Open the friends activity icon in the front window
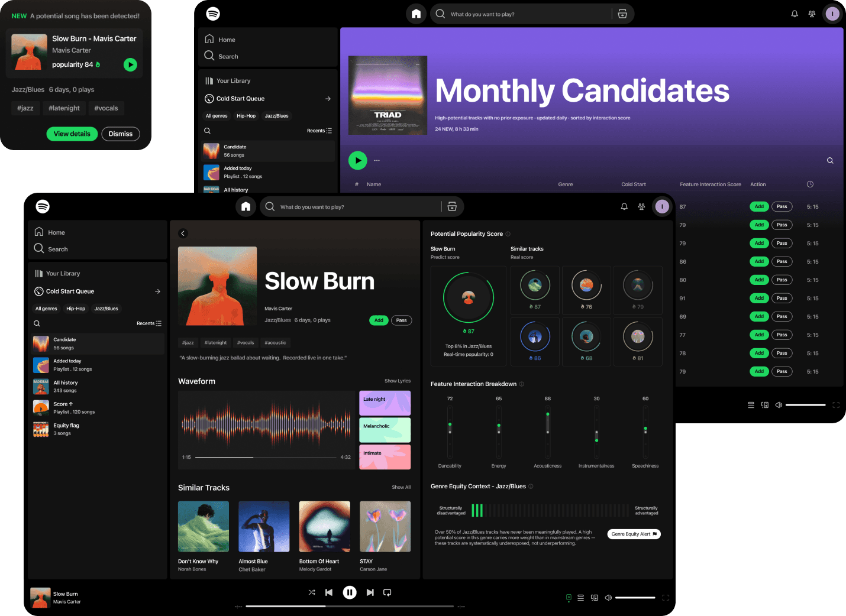Image resolution: width=846 pixels, height=616 pixels. [641, 206]
